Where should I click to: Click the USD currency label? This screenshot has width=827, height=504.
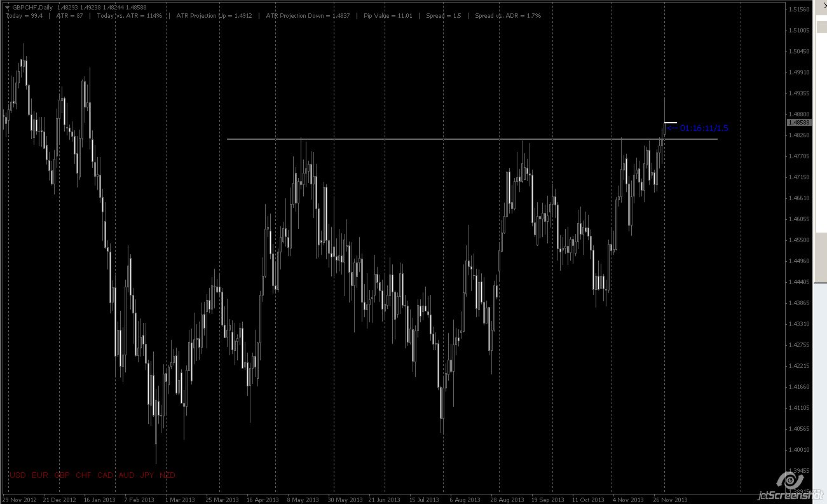pyautogui.click(x=17, y=475)
